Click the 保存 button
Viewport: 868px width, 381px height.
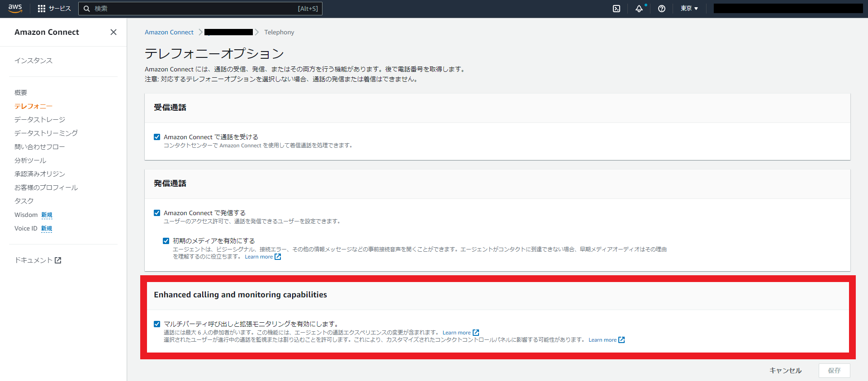[835, 371]
